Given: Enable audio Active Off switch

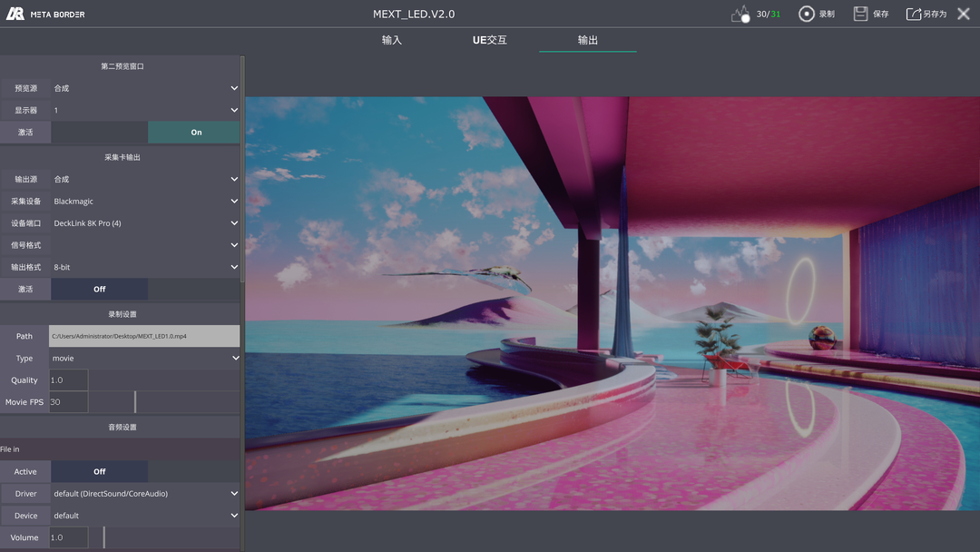Looking at the screenshot, I should click(100, 471).
